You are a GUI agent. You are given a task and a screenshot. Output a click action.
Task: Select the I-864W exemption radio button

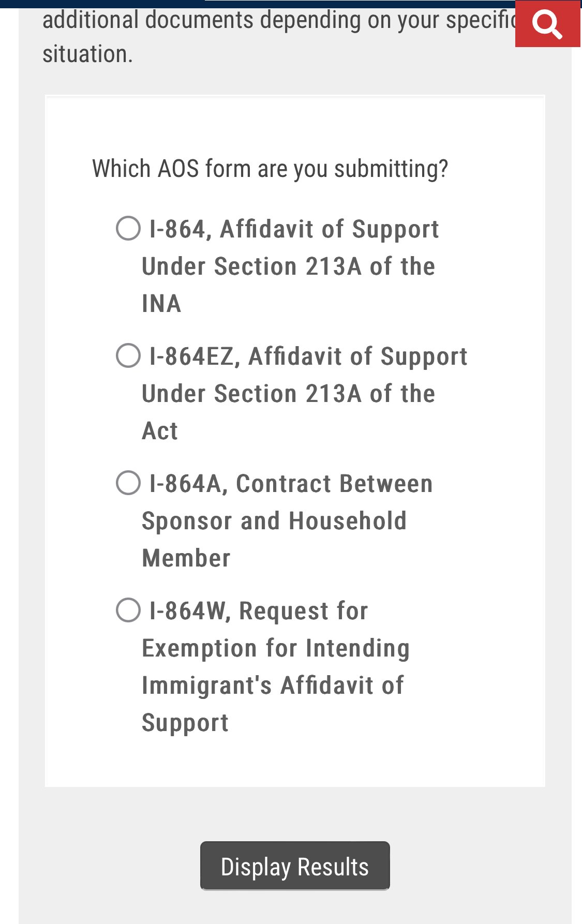[x=128, y=610]
